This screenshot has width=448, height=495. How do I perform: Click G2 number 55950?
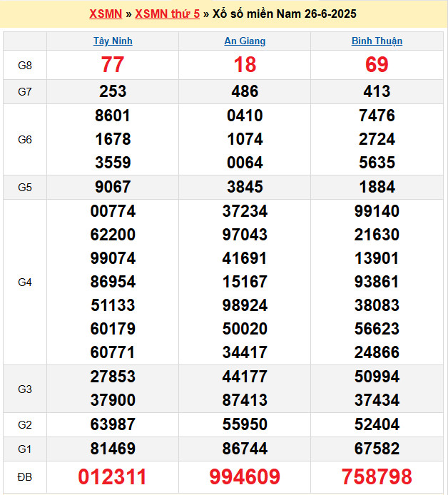[245, 424]
